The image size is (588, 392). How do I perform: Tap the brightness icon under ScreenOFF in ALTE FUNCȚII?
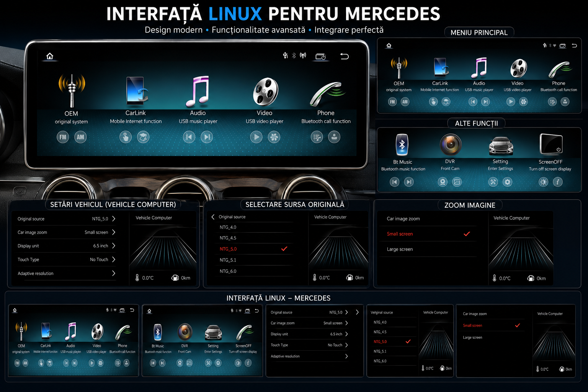543,182
